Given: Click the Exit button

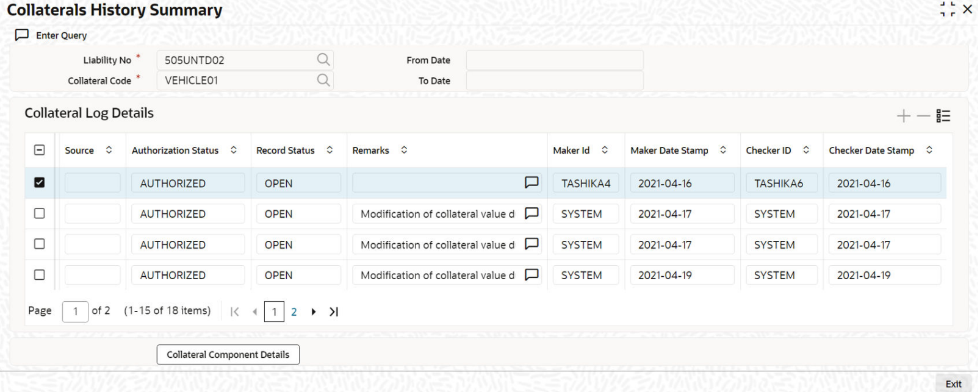Looking at the screenshot, I should click(x=953, y=383).
